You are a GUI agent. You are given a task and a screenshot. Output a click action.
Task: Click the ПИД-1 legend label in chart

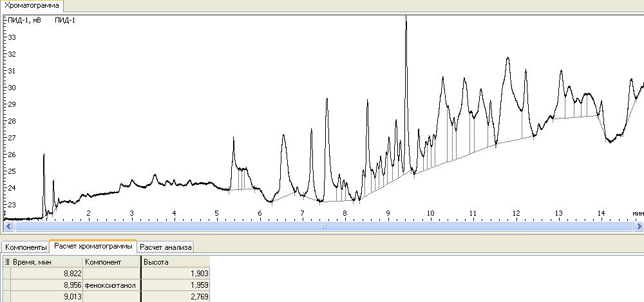coord(65,20)
